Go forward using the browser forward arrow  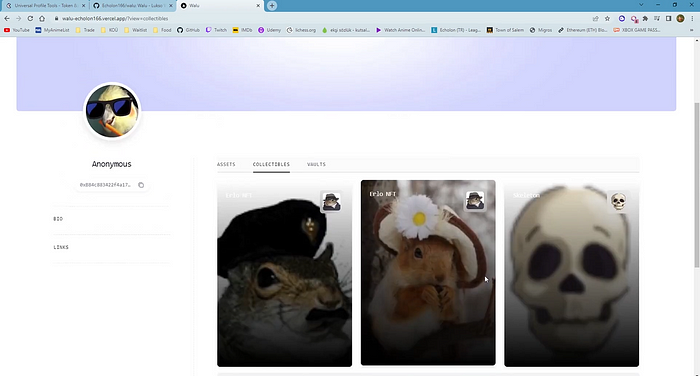tap(18, 18)
